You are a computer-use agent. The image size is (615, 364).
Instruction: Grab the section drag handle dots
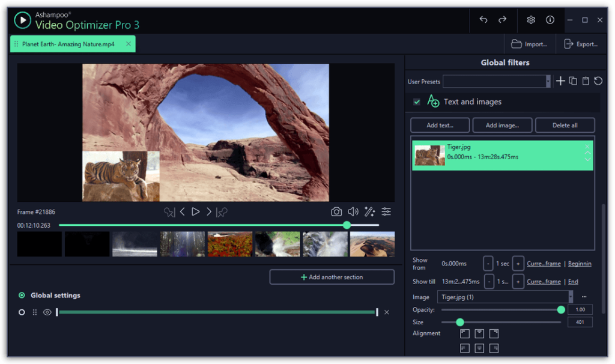pos(34,312)
